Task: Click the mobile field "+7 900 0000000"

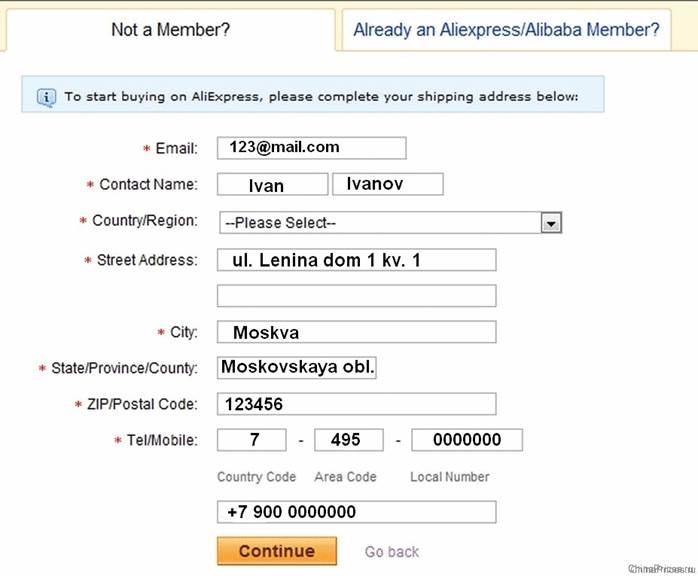Action: pos(357,512)
